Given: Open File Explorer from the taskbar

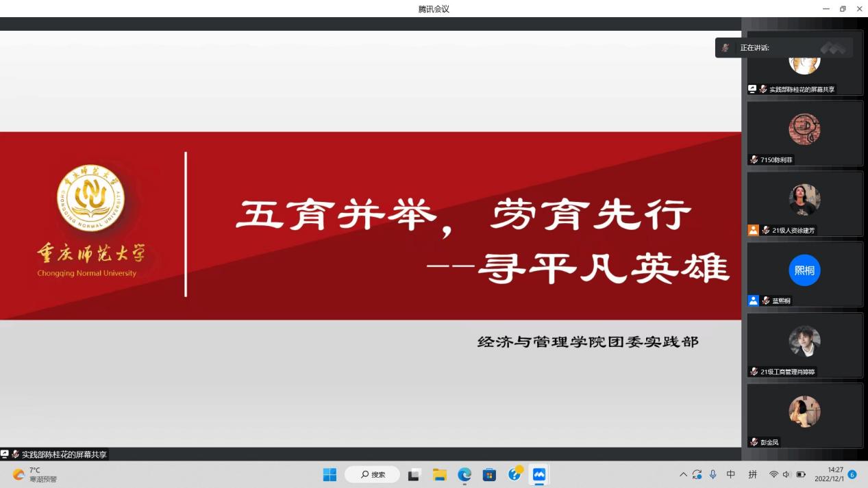Looking at the screenshot, I should coord(439,474).
